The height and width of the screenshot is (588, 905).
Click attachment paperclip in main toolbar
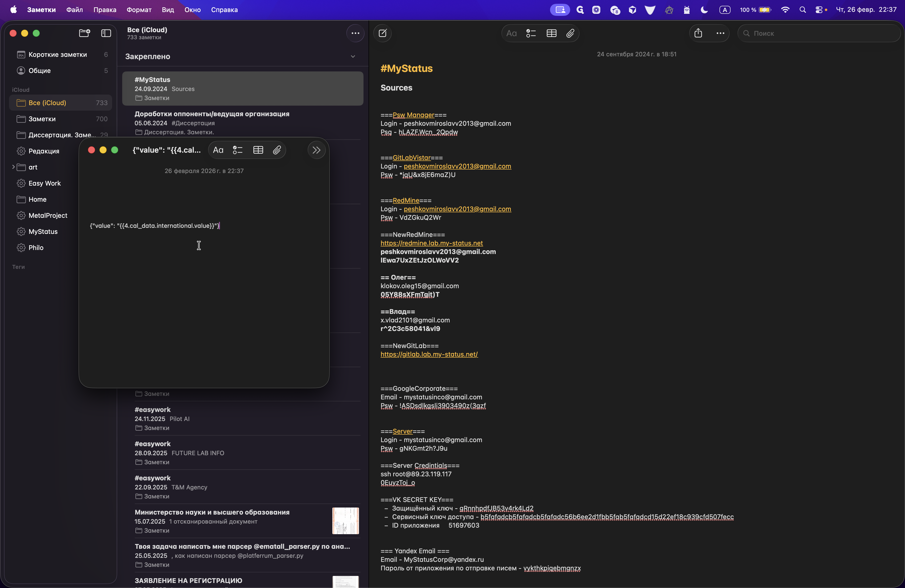570,33
